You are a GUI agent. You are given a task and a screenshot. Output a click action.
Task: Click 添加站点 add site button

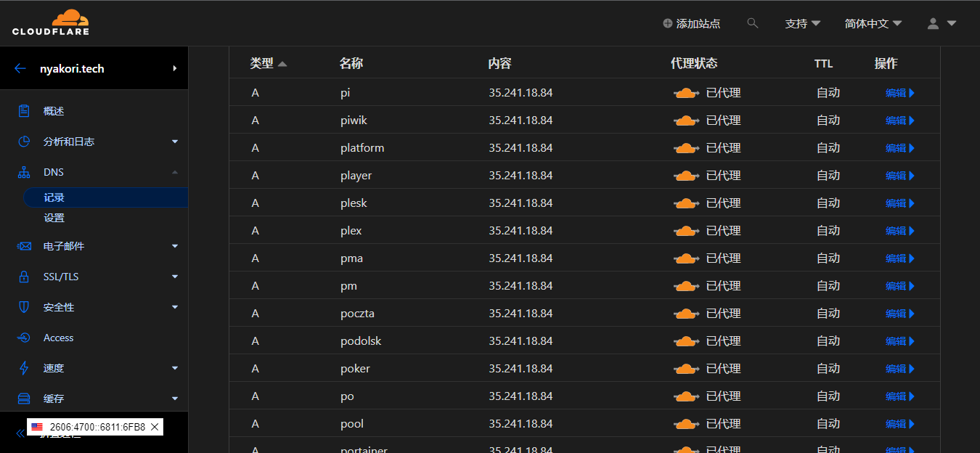(692, 23)
